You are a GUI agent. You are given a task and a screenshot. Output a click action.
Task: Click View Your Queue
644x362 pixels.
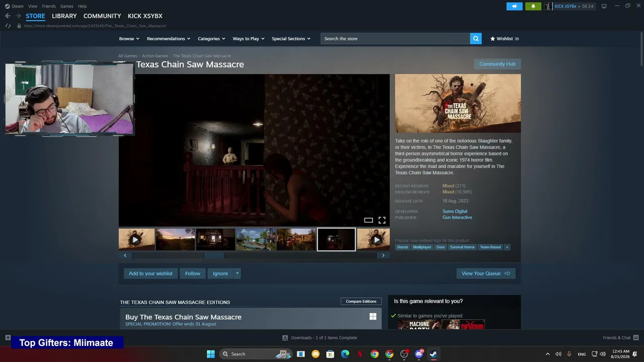coord(486,274)
